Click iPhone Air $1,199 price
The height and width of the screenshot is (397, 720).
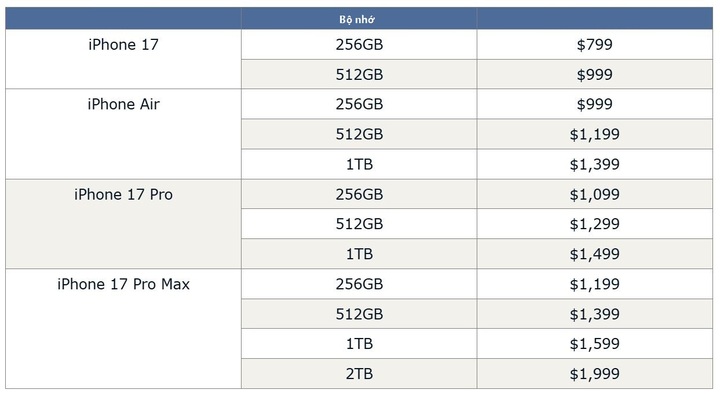pyautogui.click(x=595, y=134)
